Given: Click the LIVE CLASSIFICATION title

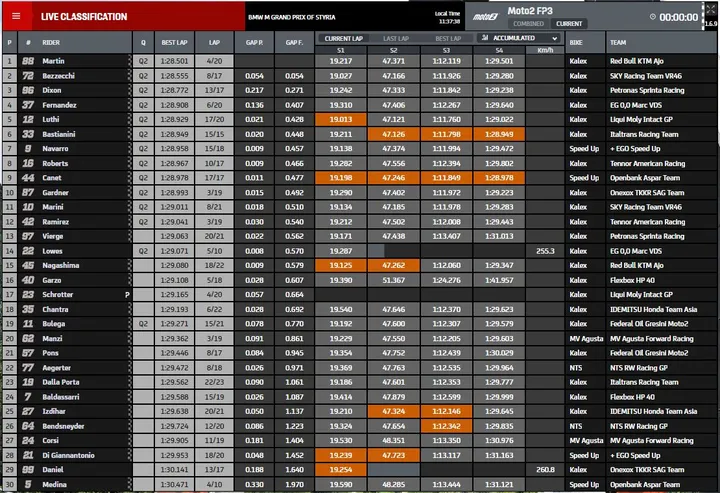Looking at the screenshot, I should [84, 17].
